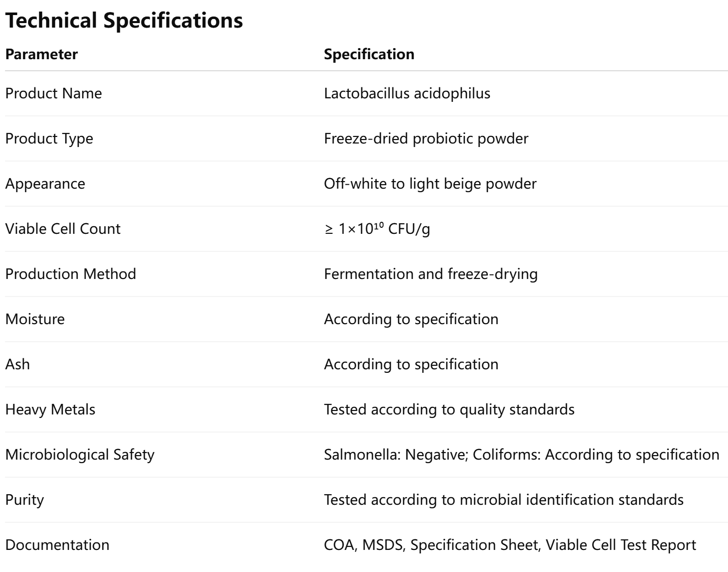The width and height of the screenshot is (728, 572).
Task: Select the Heavy Metals label
Action: pyautogui.click(x=50, y=409)
